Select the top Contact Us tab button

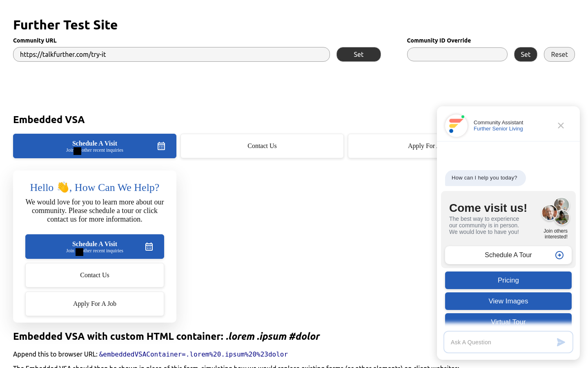262,146
